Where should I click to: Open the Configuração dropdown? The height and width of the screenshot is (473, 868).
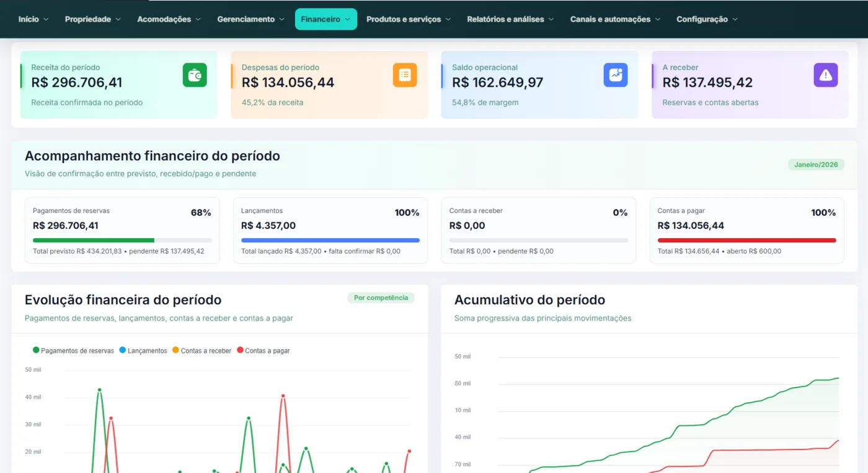707,19
